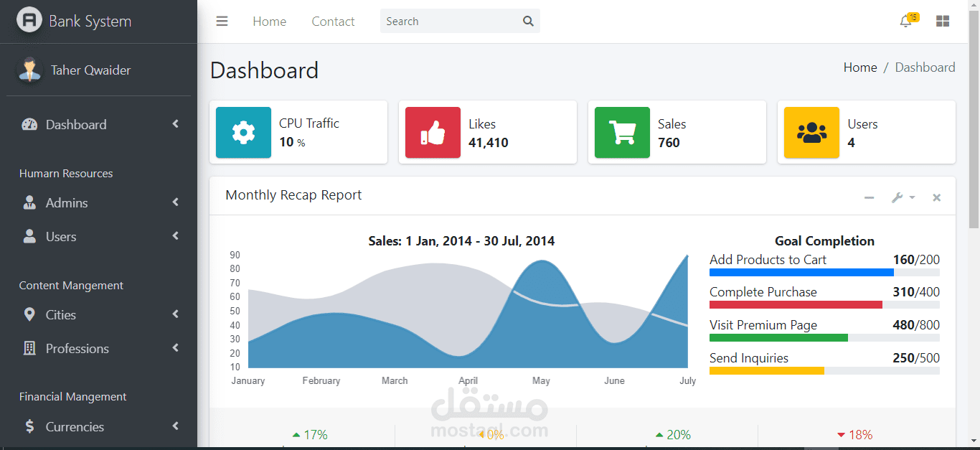
Task: Open the notifications bell
Action: coord(905,22)
